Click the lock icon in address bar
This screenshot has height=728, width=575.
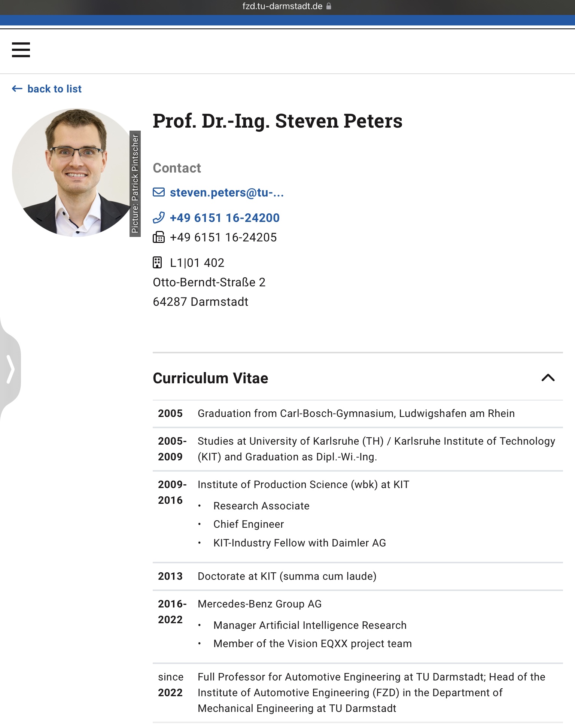click(x=329, y=6)
